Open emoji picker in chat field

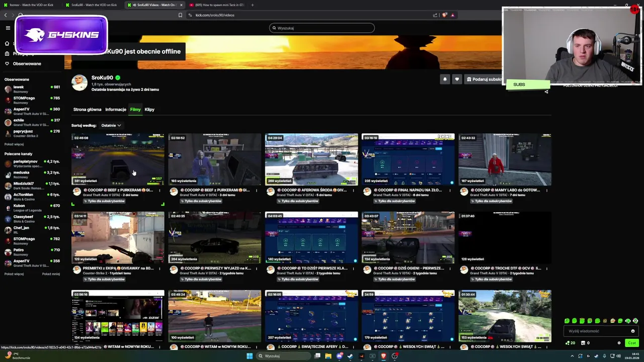point(633,331)
